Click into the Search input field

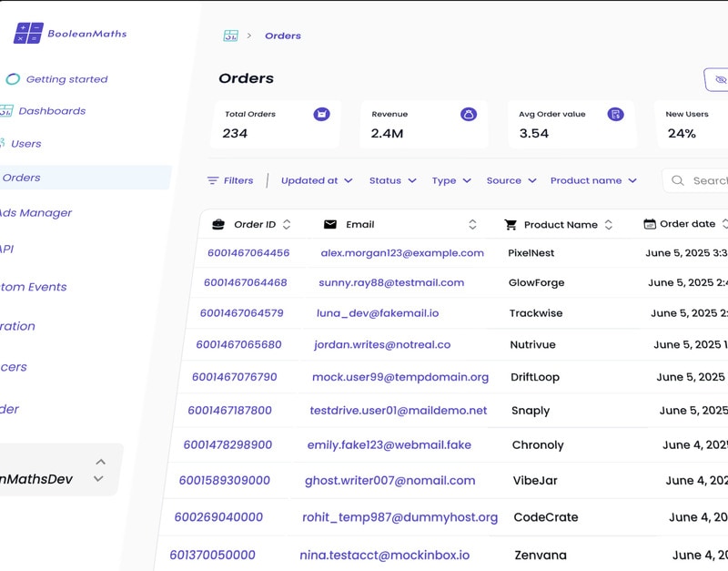coord(705,180)
